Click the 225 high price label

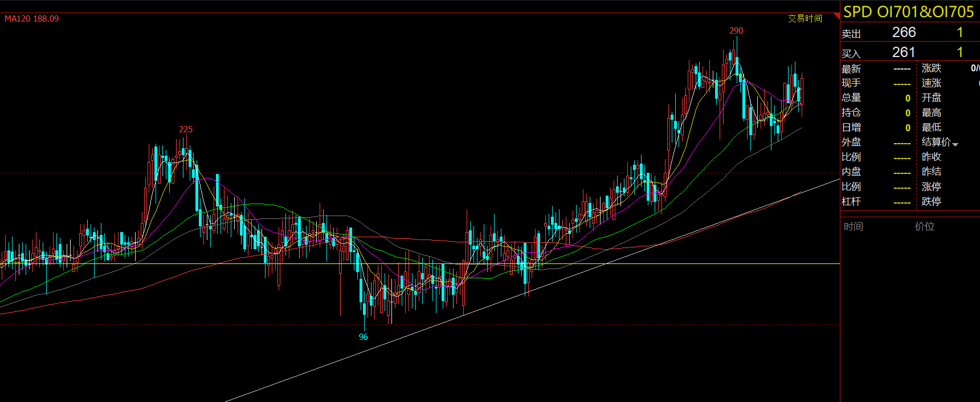[186, 129]
